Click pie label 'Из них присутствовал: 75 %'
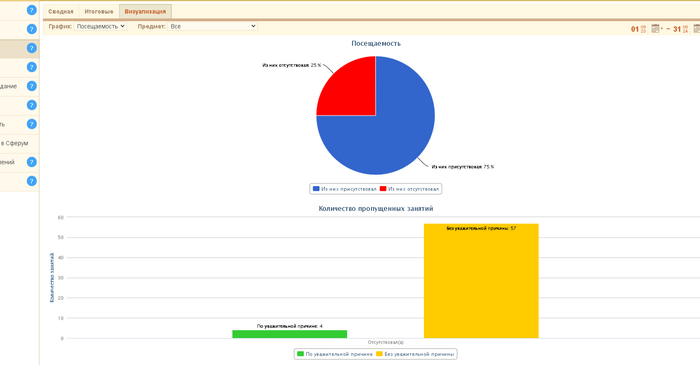 pyautogui.click(x=463, y=167)
